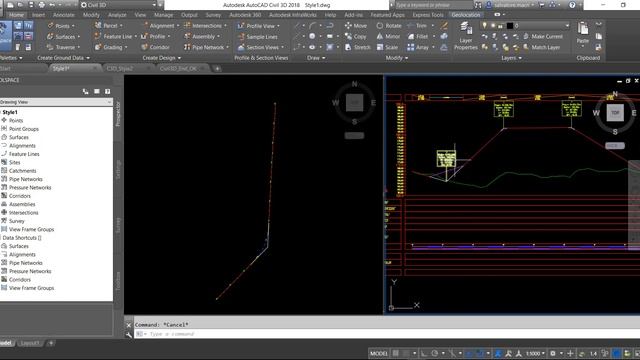The image size is (640, 360).
Task: Open the Analyze ribbon tab
Action: (117, 15)
